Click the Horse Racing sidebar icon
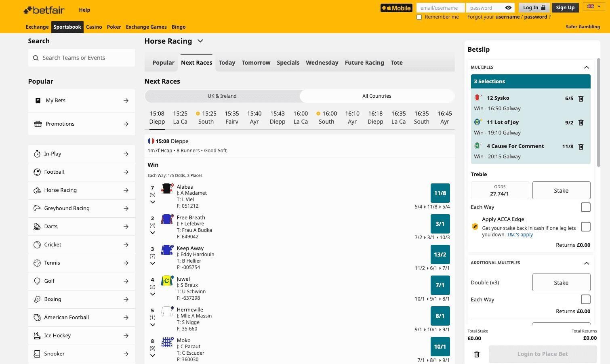The height and width of the screenshot is (364, 610). tap(37, 190)
